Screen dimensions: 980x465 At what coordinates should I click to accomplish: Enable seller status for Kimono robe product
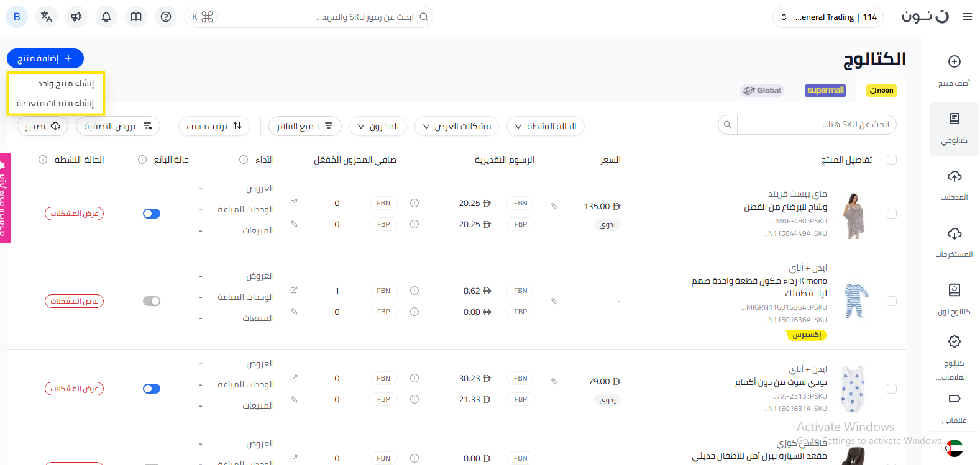(x=152, y=301)
